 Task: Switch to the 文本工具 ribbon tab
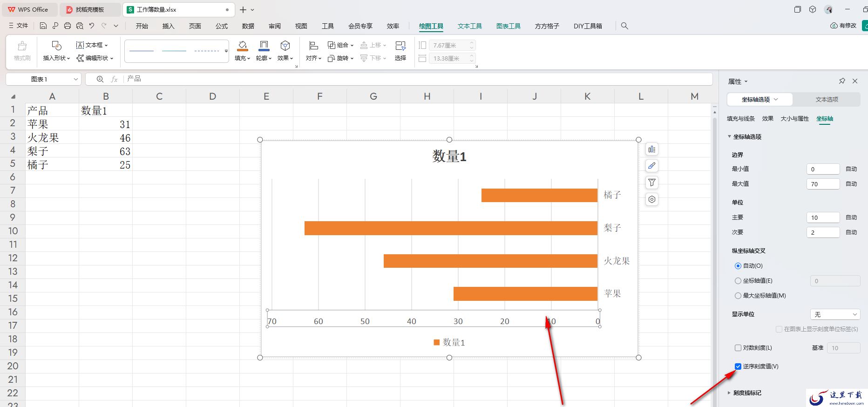click(470, 26)
